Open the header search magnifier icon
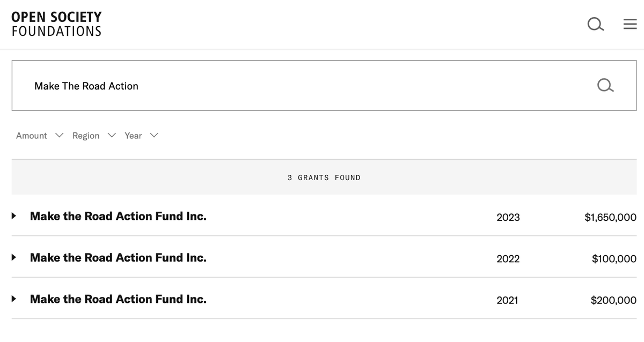 594,24
